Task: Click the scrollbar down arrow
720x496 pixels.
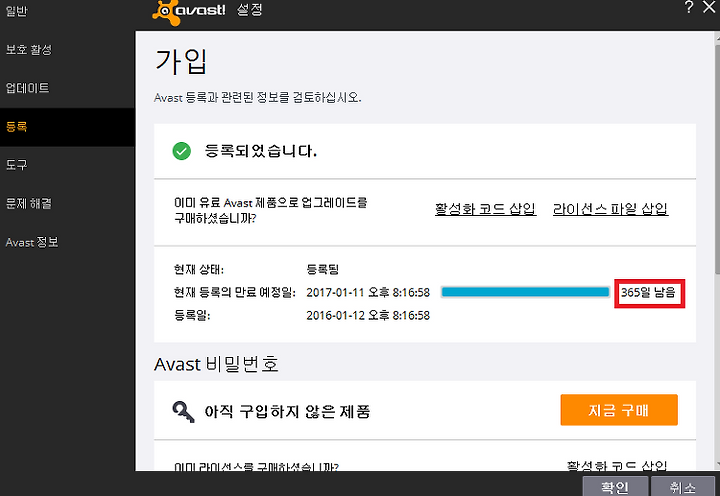Action: [x=717, y=465]
